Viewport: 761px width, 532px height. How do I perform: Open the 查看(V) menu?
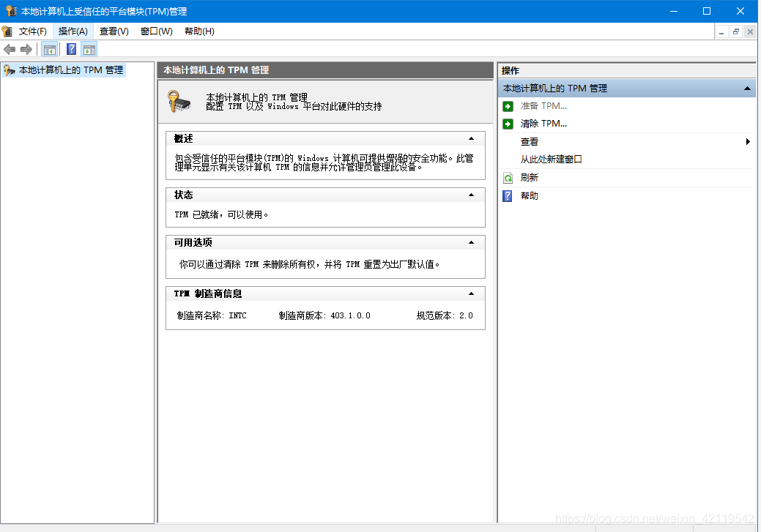pyautogui.click(x=114, y=31)
